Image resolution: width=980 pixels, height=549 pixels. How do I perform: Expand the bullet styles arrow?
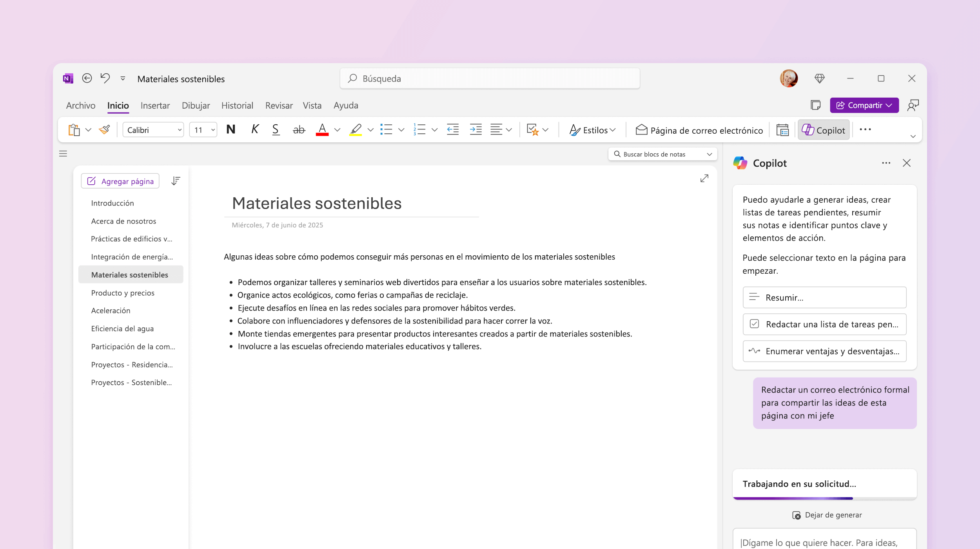coord(401,130)
